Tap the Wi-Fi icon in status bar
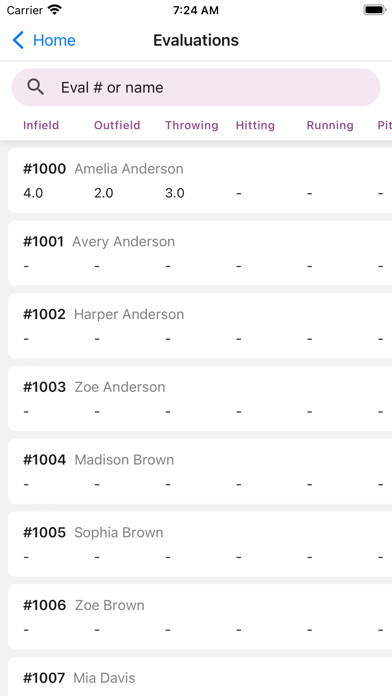392x696 pixels. 55,10
